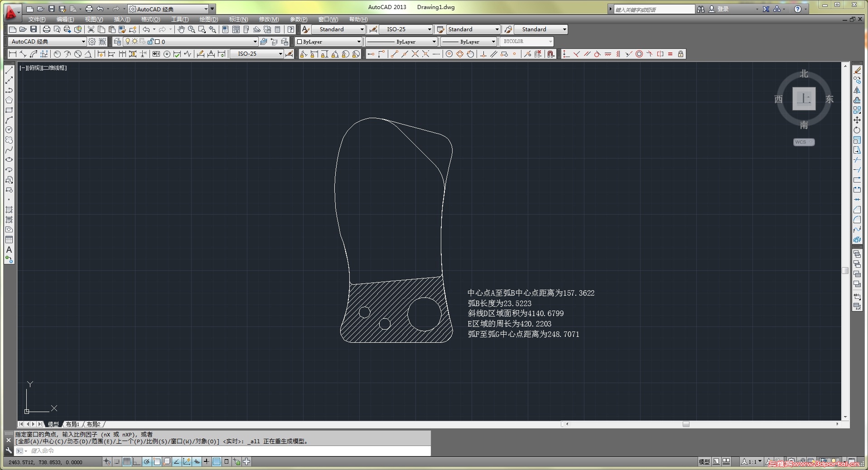
Task: Open the ISO-25 dimension style dropdown in styles toolbar
Action: pos(429,29)
